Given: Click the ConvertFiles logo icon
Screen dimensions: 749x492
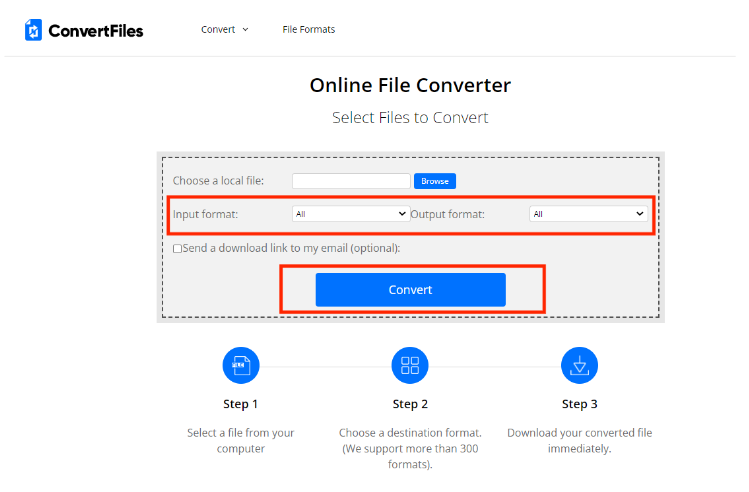Looking at the screenshot, I should 33,30.
